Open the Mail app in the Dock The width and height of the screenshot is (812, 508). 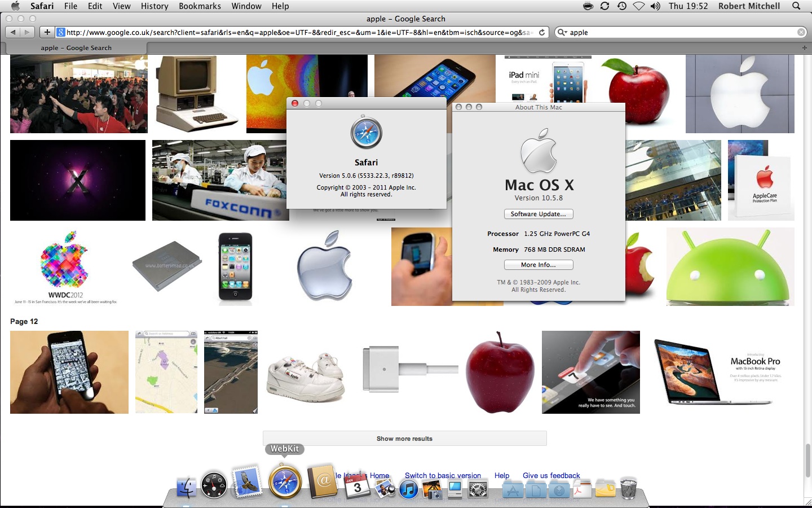[x=246, y=483]
